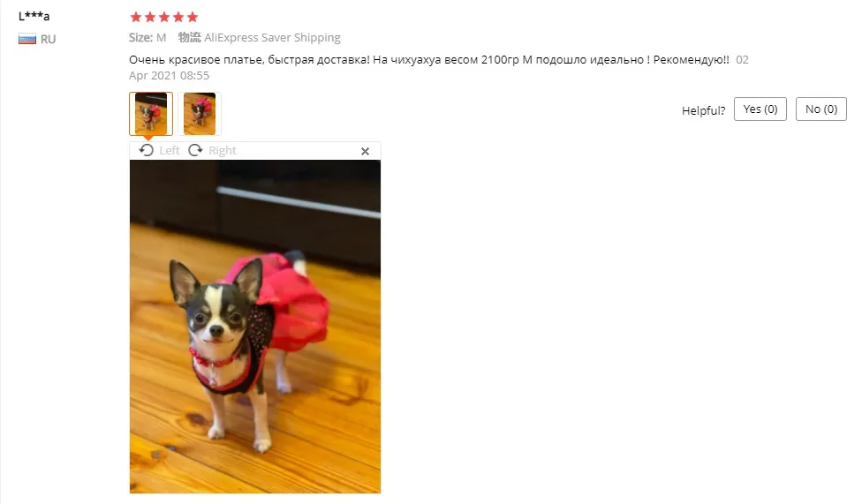Viewport: 862px width, 504px height.
Task: Open the second dog photo thumbnail
Action: click(200, 114)
